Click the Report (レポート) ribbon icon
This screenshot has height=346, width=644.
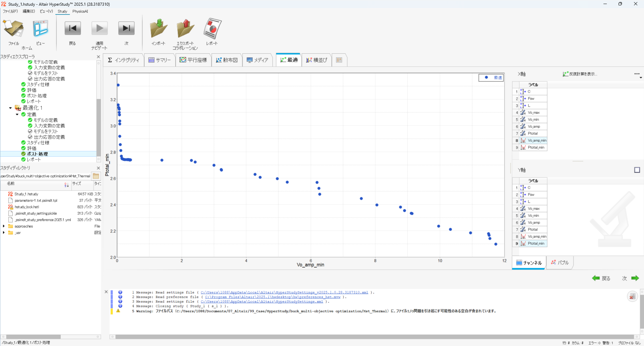(x=212, y=29)
